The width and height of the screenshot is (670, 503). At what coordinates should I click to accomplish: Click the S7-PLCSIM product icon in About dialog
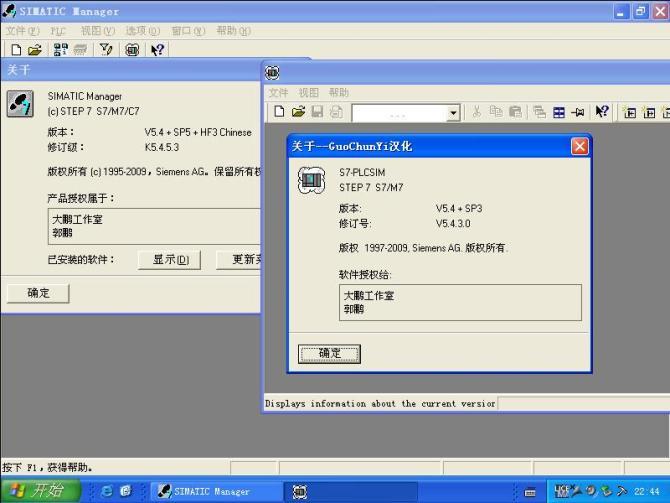(x=311, y=180)
